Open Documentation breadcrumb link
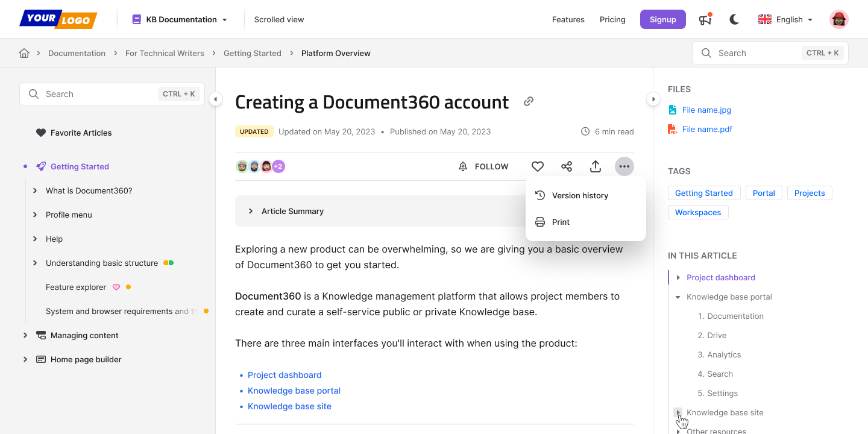Image resolution: width=868 pixels, height=434 pixels. (77, 53)
